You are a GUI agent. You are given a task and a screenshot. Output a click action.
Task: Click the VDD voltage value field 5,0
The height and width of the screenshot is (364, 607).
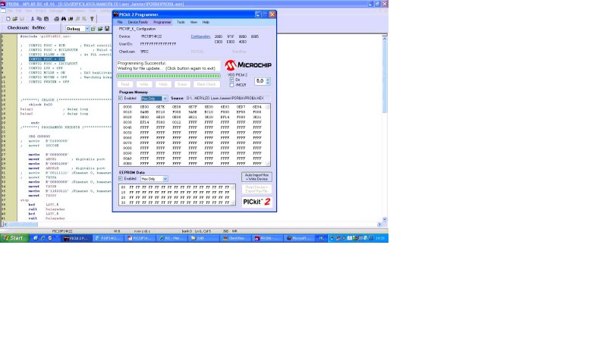pyautogui.click(x=259, y=81)
